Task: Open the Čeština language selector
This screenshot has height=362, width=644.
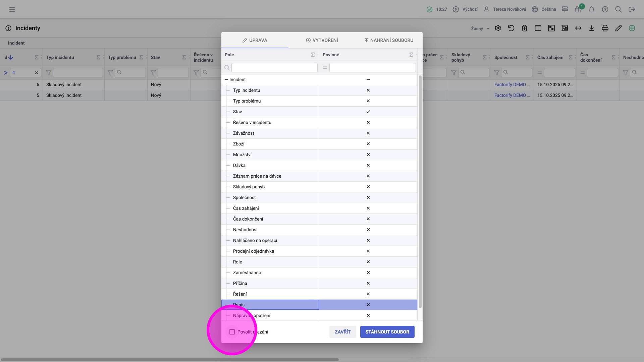Action: pyautogui.click(x=544, y=9)
